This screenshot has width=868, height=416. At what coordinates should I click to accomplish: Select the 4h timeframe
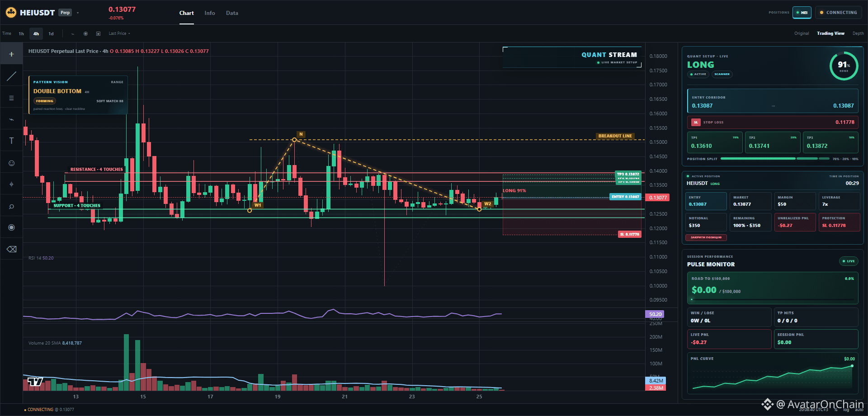[36, 33]
